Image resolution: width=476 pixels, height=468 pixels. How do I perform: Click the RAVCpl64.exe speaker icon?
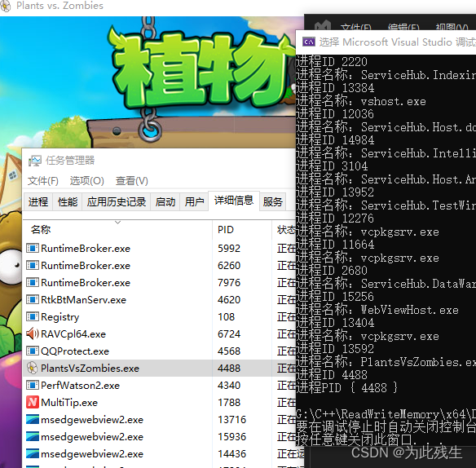pyautogui.click(x=32, y=333)
